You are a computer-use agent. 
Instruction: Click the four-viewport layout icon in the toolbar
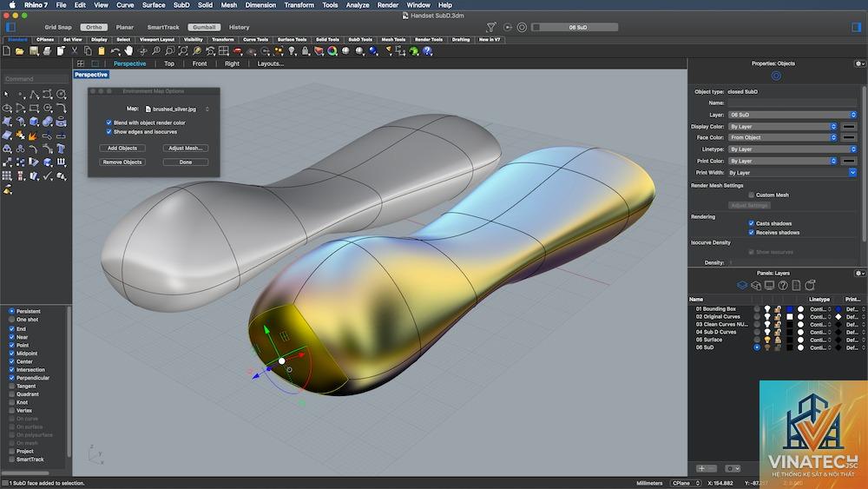pos(223,51)
